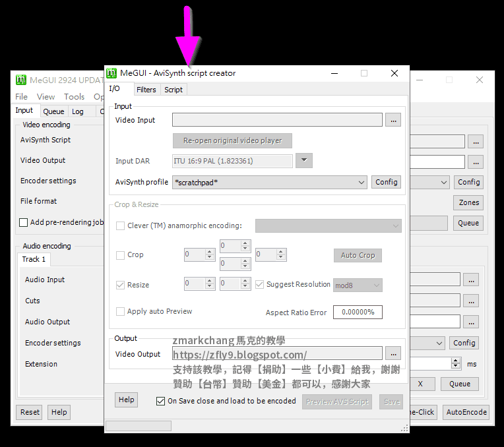The height and width of the screenshot is (447, 504).
Task: Click the Video Input text field
Action: (x=277, y=120)
